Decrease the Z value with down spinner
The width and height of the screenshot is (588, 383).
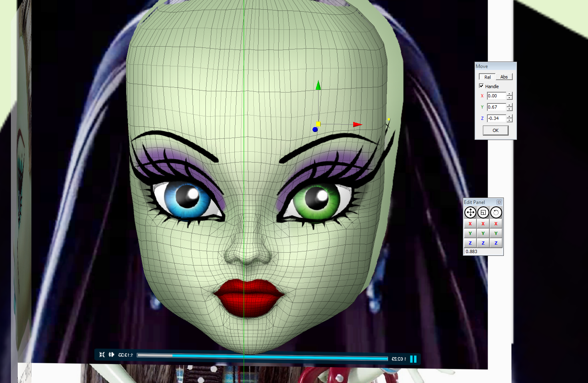coord(509,120)
